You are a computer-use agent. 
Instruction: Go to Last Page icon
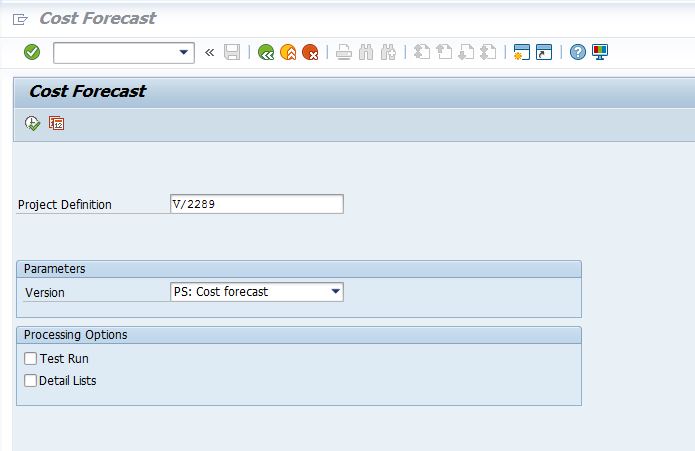pos(488,52)
